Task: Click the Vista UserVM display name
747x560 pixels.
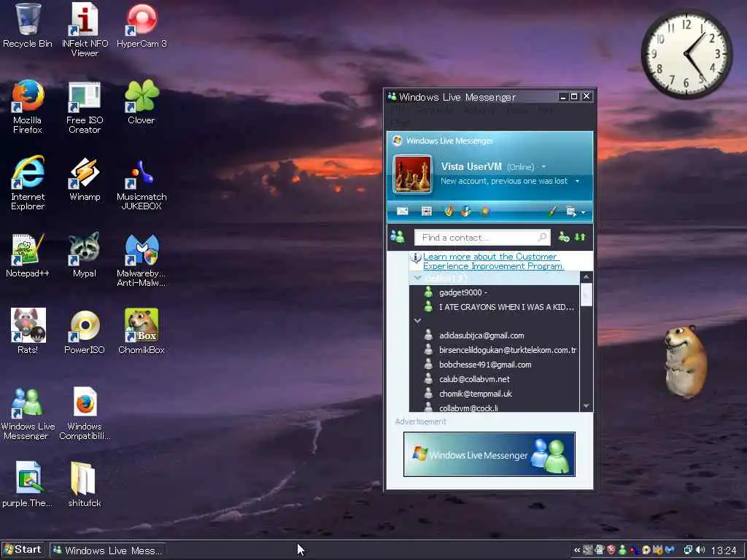Action: coord(471,166)
